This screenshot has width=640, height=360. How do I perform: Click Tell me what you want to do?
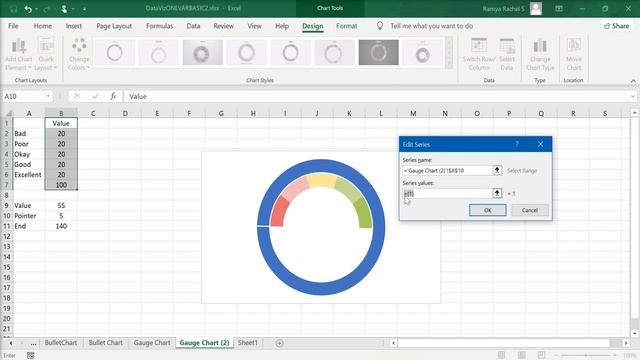pyautogui.click(x=431, y=26)
